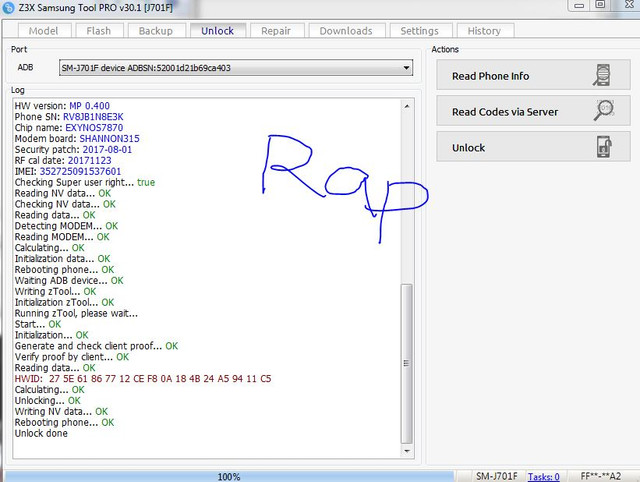Click the Checking Super user right line
Viewport: 640px width, 482px height.
85,182
